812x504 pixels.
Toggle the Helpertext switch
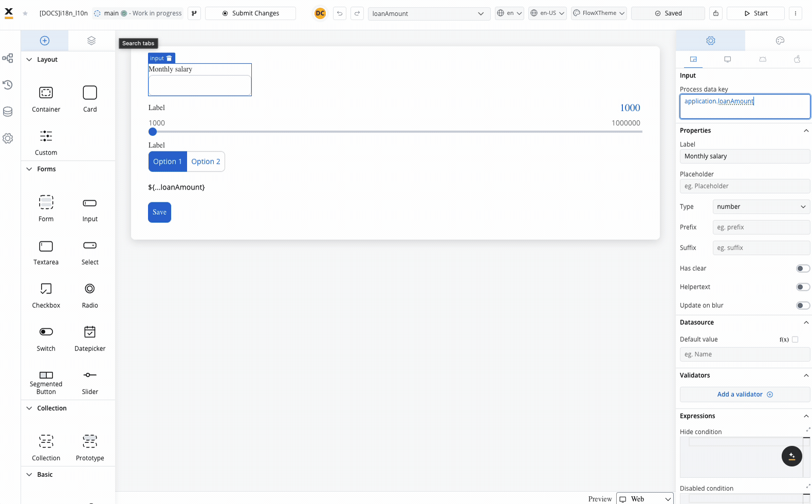coord(803,287)
